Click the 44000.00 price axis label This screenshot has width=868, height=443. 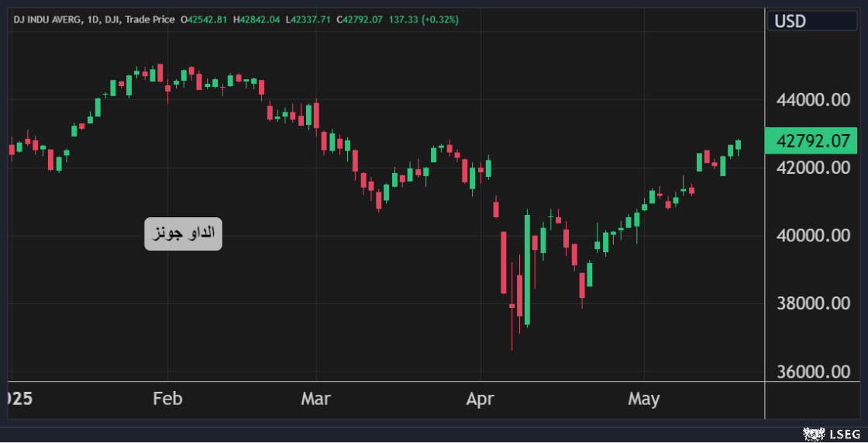(x=813, y=100)
